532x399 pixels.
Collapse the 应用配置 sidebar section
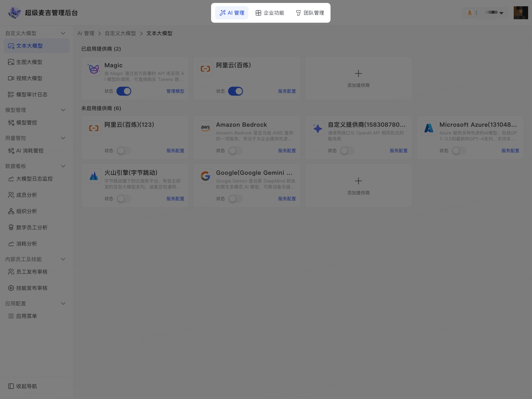pyautogui.click(x=63, y=304)
